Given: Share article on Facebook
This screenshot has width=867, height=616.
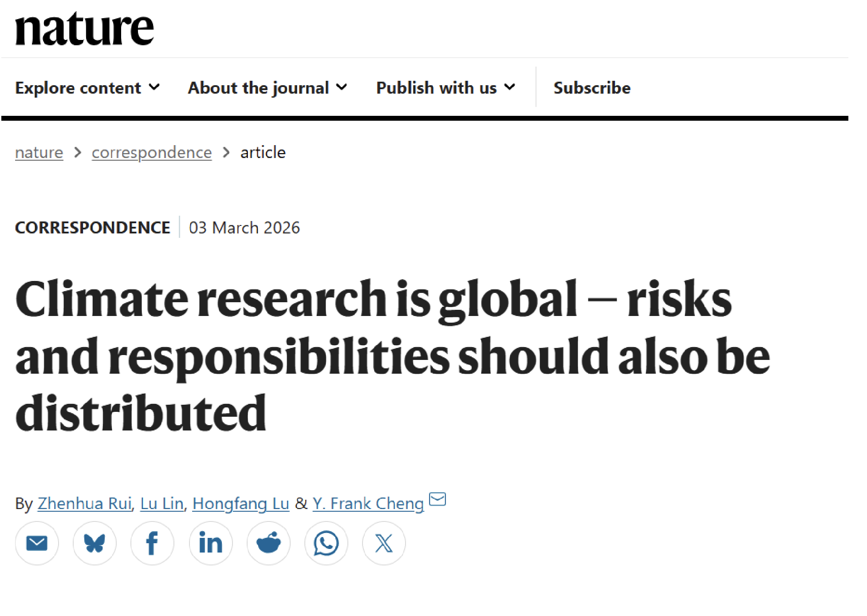Looking at the screenshot, I should [x=152, y=543].
